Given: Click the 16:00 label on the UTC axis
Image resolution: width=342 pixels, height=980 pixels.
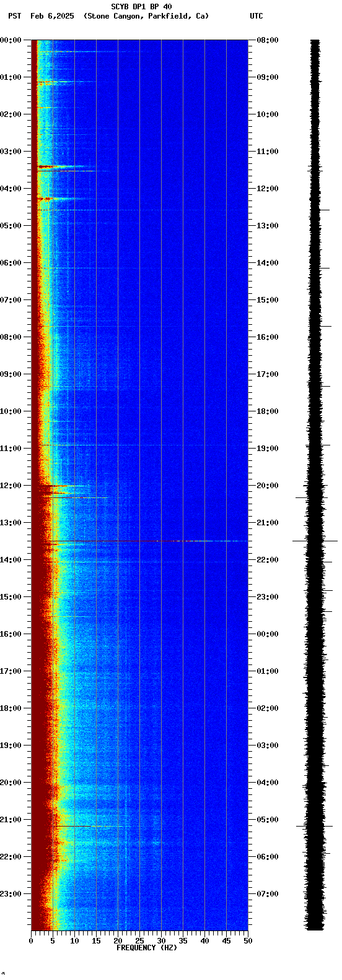Looking at the screenshot, I should pyautogui.click(x=268, y=337).
